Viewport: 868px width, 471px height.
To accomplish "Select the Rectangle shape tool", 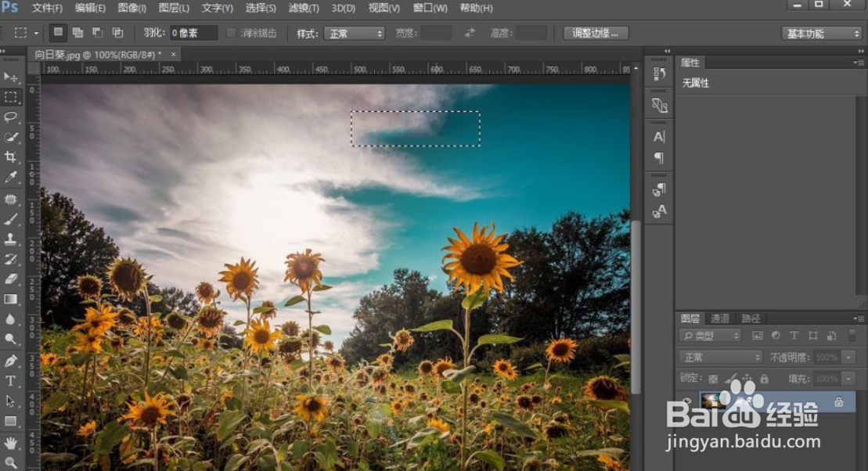I will click(10, 421).
